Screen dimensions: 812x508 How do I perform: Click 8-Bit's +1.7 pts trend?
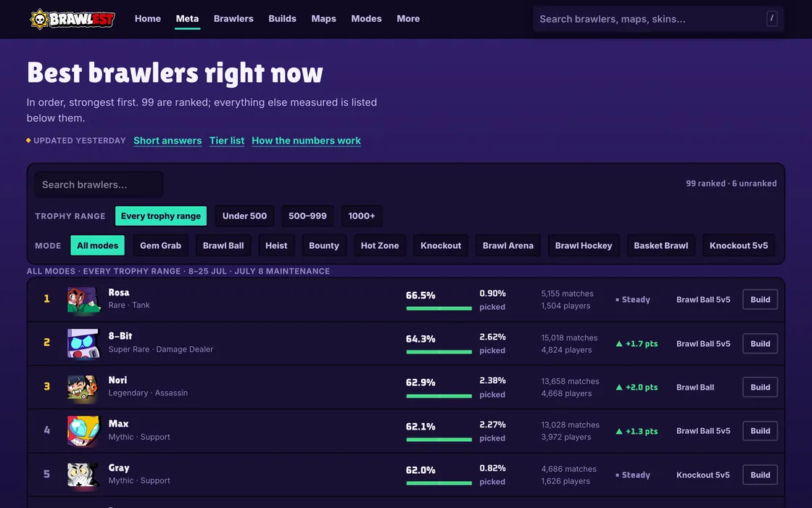tap(637, 343)
